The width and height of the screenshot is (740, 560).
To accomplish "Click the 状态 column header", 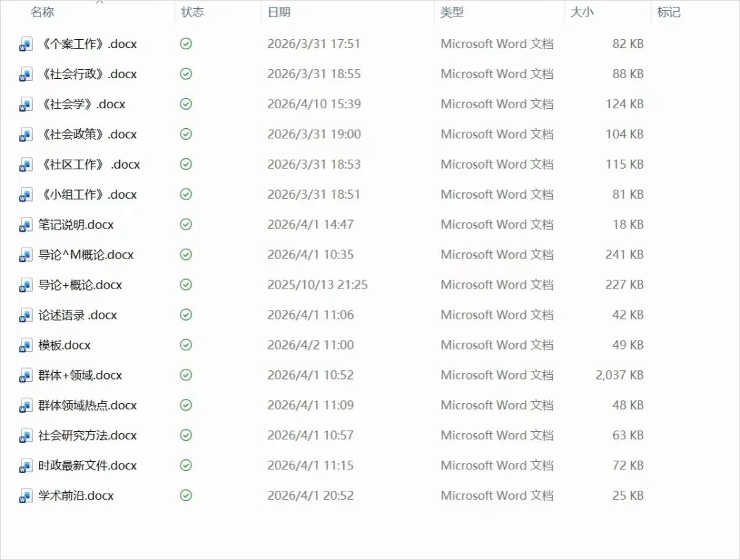I will click(x=193, y=12).
